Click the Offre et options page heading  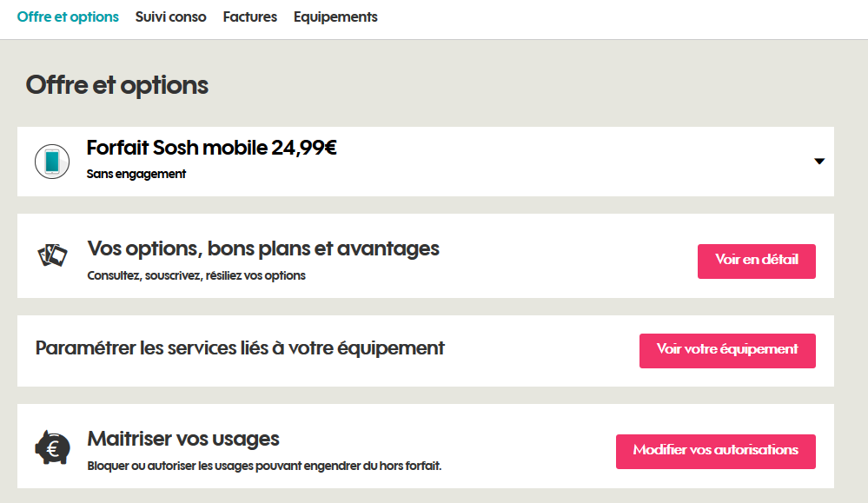point(117,85)
